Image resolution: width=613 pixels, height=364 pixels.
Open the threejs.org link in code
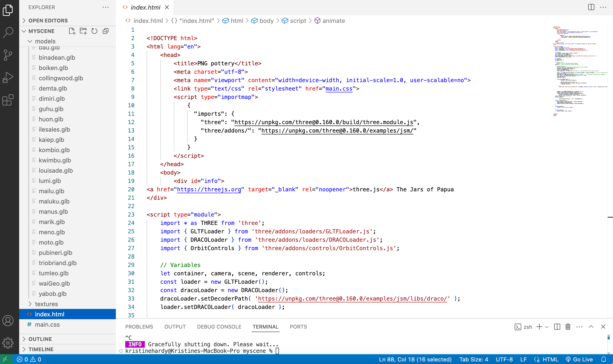[209, 189]
